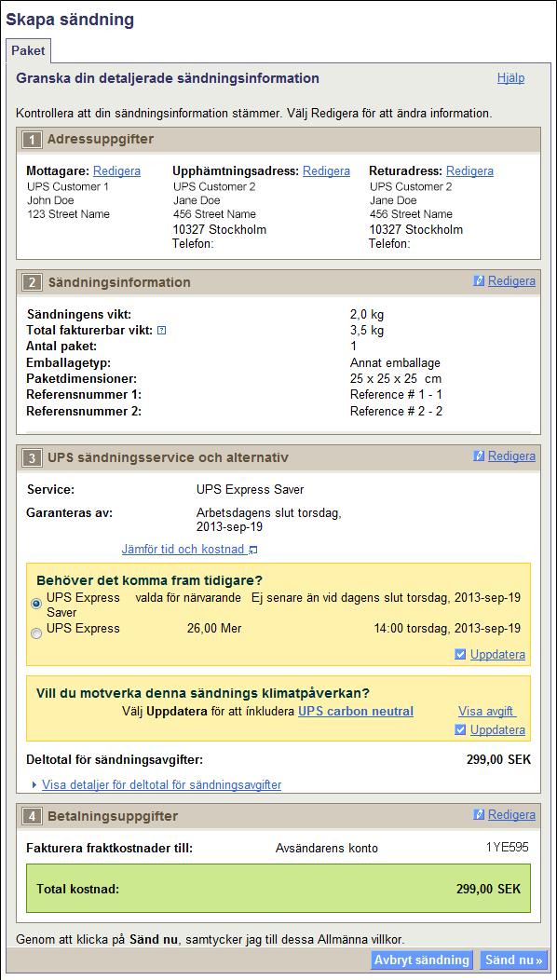Click the new-window icon after Jämför tid och kostnad
Image resolution: width=557 pixels, height=980 pixels.
252,550
